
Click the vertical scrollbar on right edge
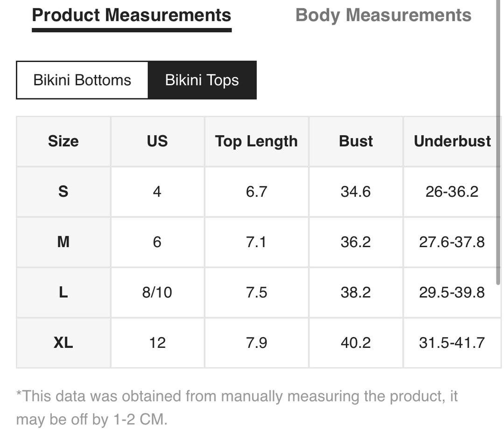[498, 141]
